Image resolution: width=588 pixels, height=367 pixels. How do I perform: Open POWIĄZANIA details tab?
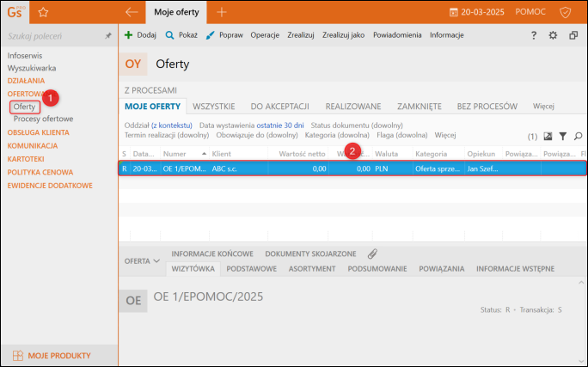point(441,269)
